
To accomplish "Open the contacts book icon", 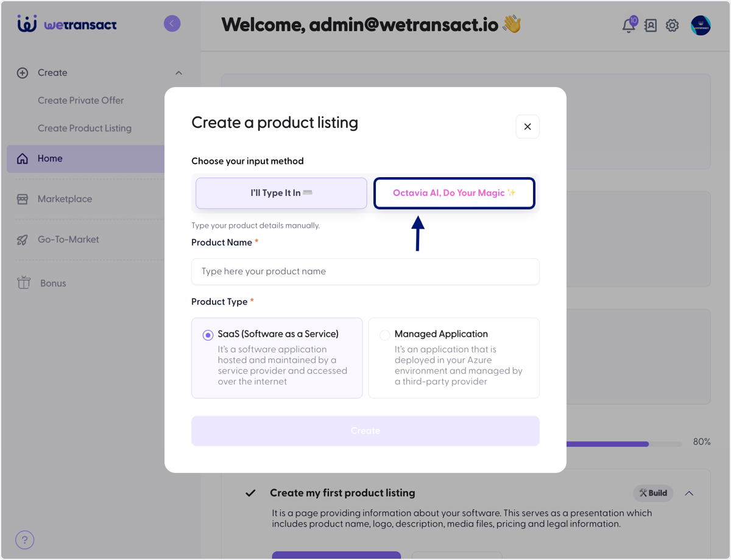I will pos(651,26).
